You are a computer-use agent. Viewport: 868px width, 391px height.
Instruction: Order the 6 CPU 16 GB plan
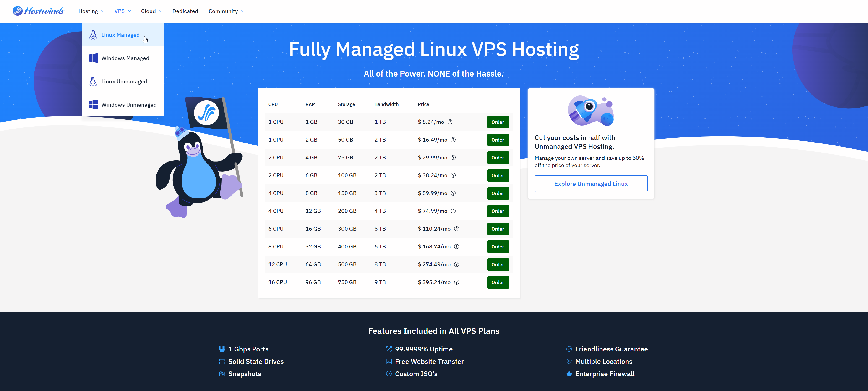coord(498,229)
